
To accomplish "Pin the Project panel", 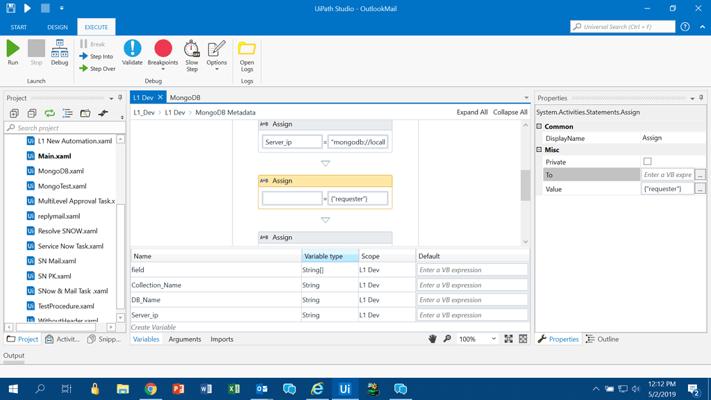I will point(120,98).
